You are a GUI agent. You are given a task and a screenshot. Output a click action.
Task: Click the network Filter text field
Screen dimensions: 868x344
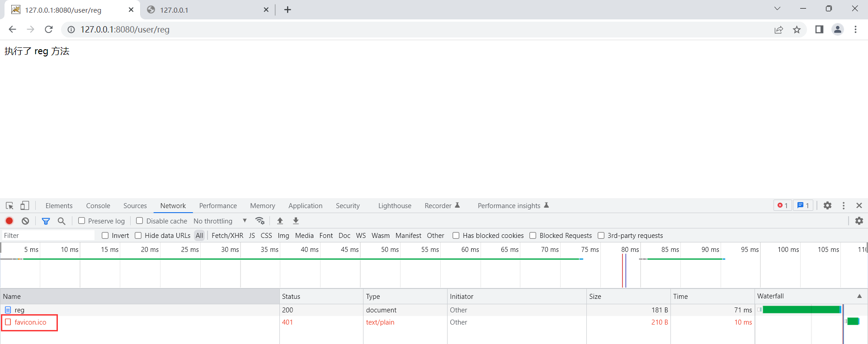click(48, 235)
